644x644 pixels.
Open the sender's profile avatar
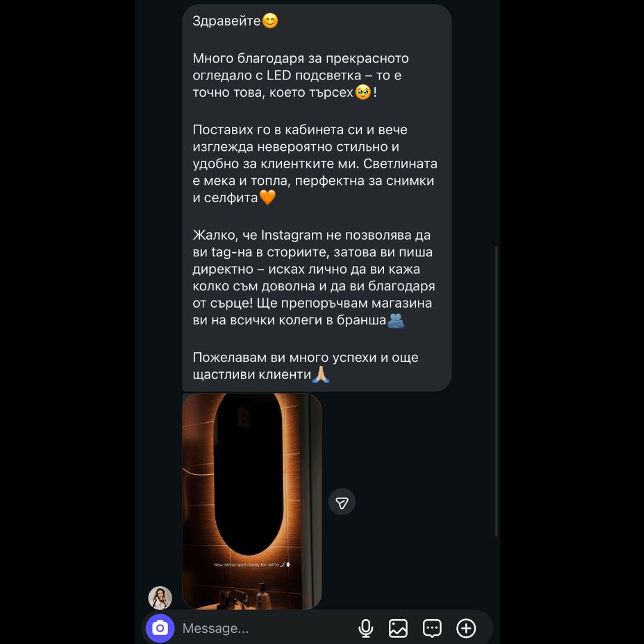click(160, 597)
